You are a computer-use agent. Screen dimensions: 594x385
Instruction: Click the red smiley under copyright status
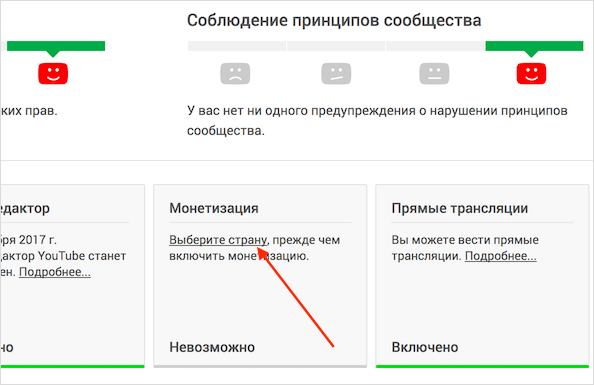[x=53, y=73]
